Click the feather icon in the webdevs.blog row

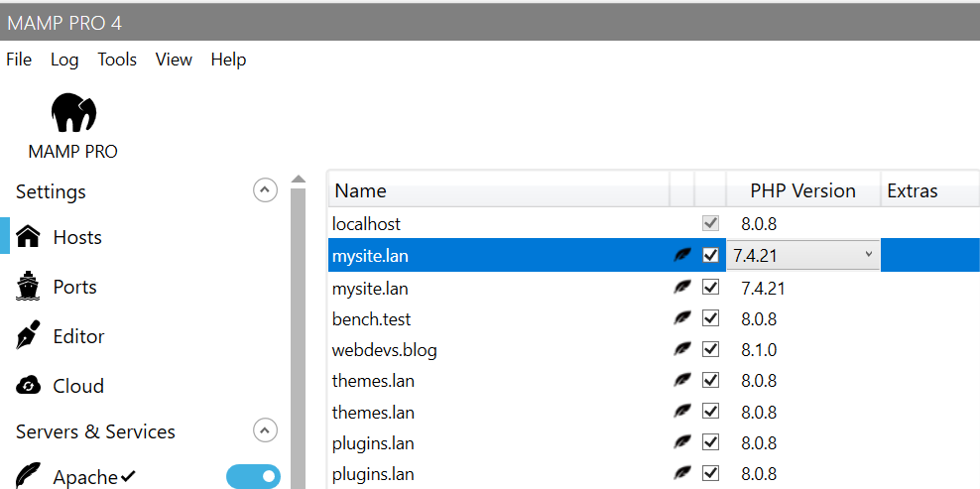tap(682, 349)
